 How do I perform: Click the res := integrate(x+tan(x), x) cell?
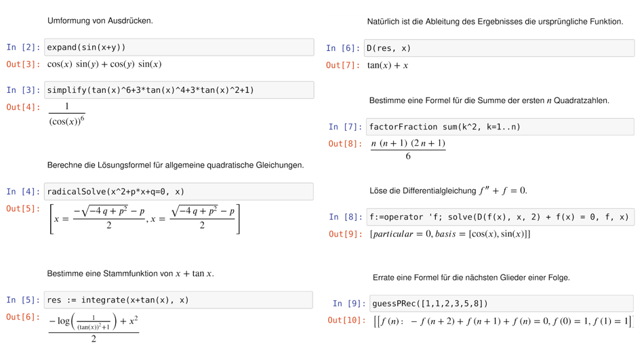coord(179,300)
